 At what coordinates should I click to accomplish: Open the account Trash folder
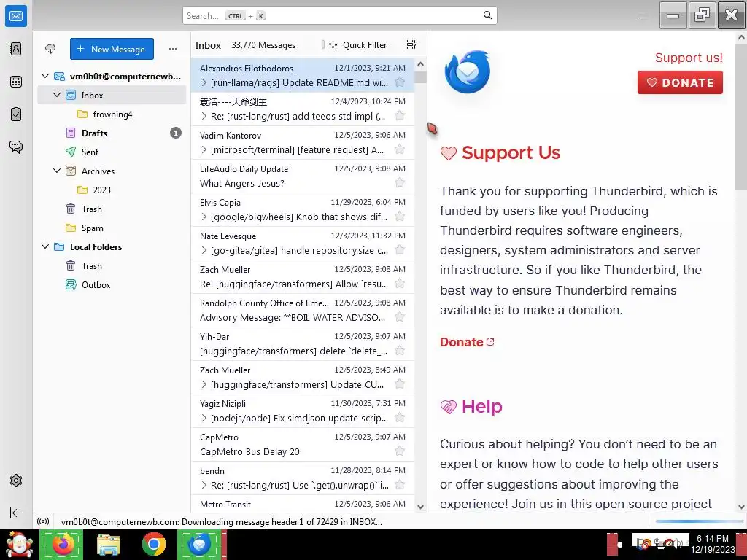tap(112, 209)
